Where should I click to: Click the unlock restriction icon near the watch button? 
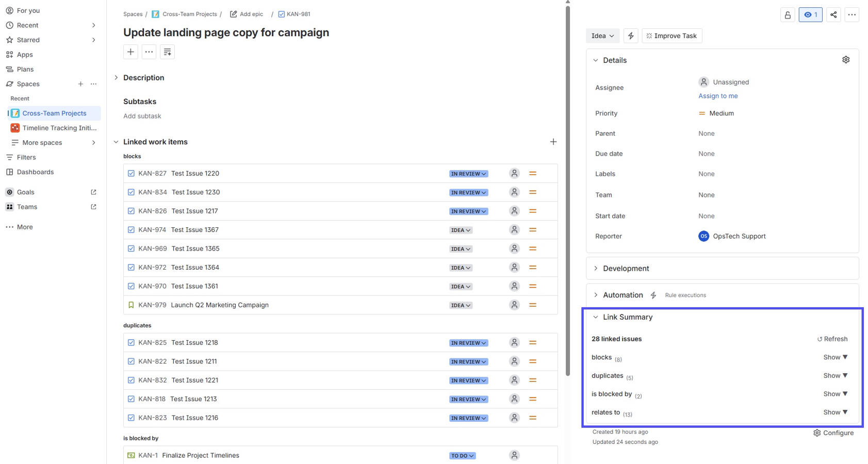788,14
